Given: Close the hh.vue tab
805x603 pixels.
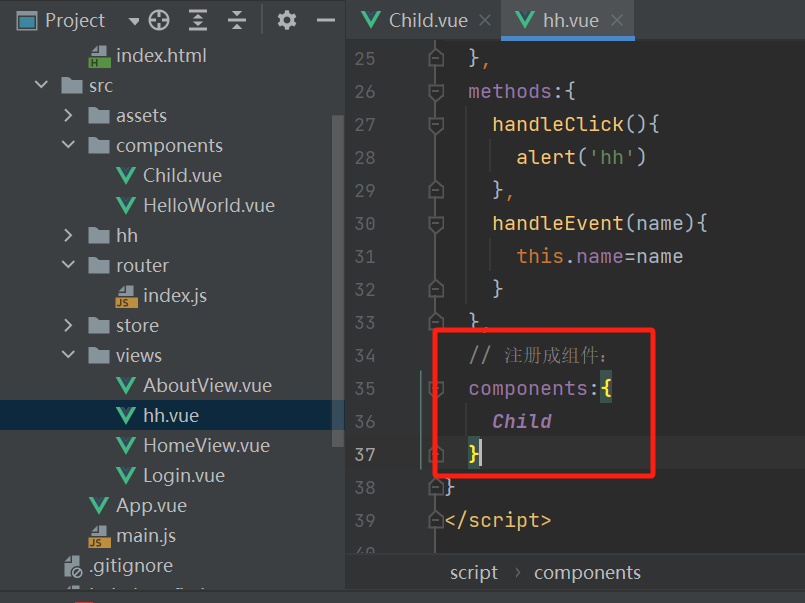Looking at the screenshot, I should 617,21.
